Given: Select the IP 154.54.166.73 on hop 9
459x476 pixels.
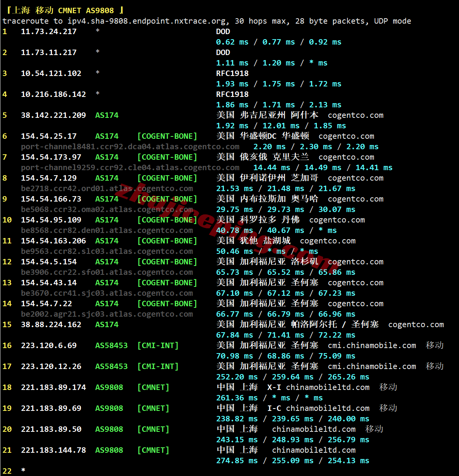Looking at the screenshot, I should click(x=51, y=199).
